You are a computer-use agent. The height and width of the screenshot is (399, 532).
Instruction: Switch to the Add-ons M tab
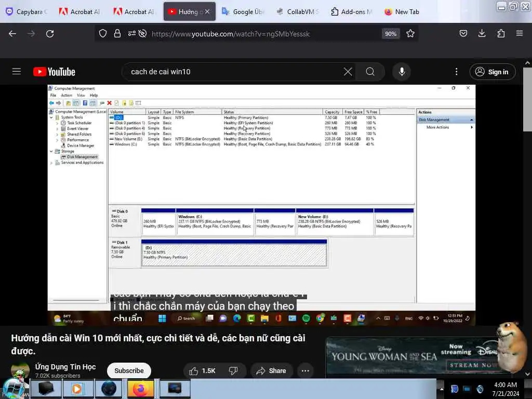(352, 11)
